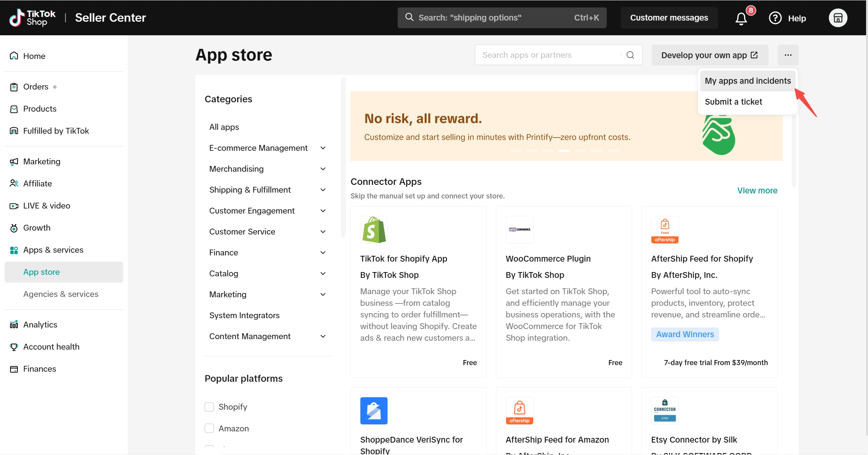Image resolution: width=868 pixels, height=455 pixels.
Task: Choose Submit a ticket from menu
Action: coord(733,102)
